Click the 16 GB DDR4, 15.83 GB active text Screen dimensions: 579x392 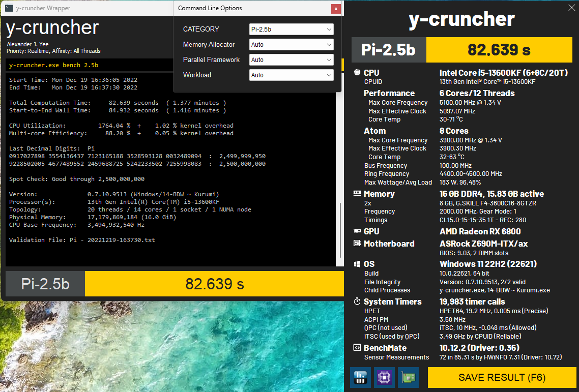[x=491, y=194]
